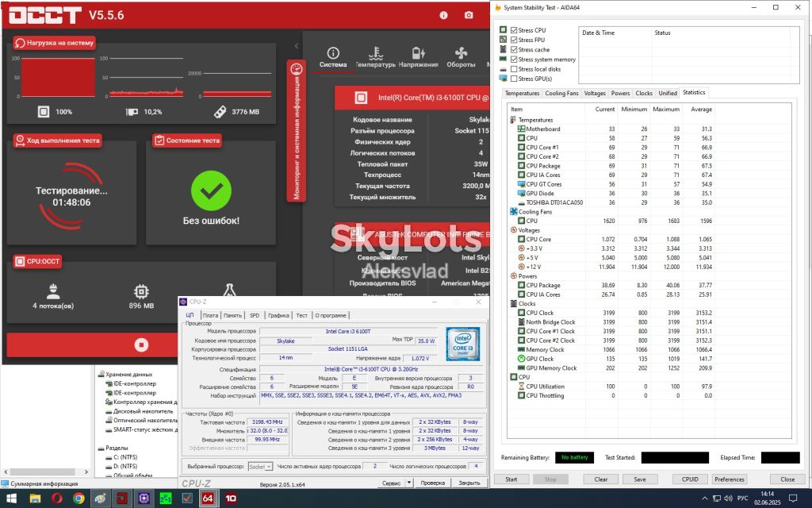Switch to the Cooling Fans tab

coord(561,94)
